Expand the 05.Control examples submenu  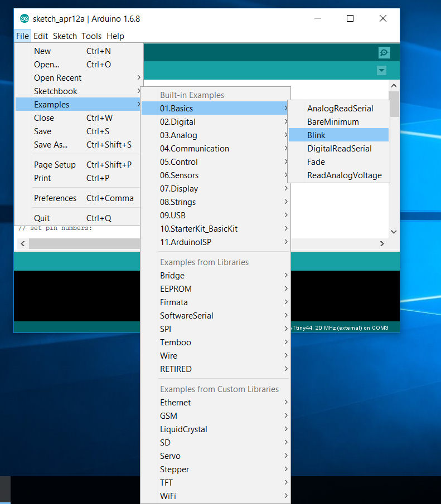(x=215, y=162)
